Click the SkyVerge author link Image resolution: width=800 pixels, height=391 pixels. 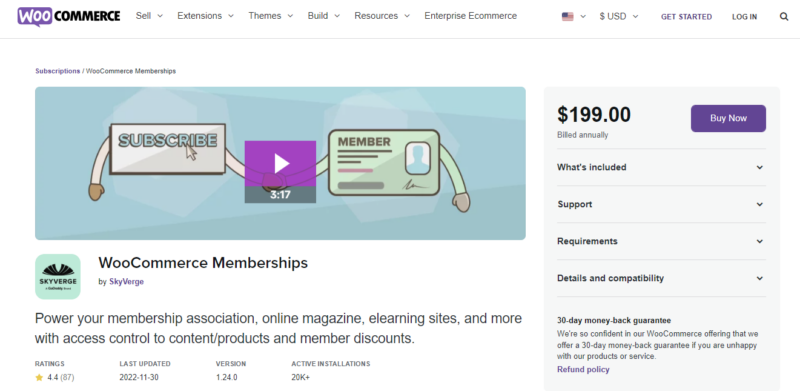pos(127,281)
